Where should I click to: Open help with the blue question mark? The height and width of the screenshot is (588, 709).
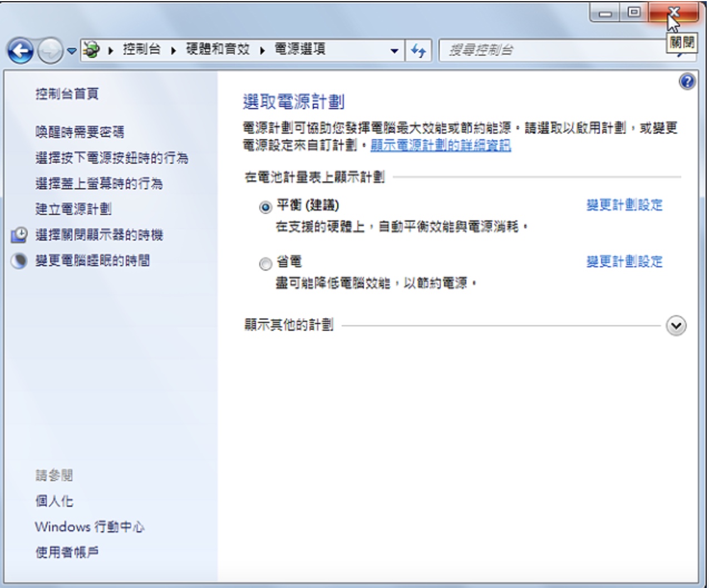(687, 82)
